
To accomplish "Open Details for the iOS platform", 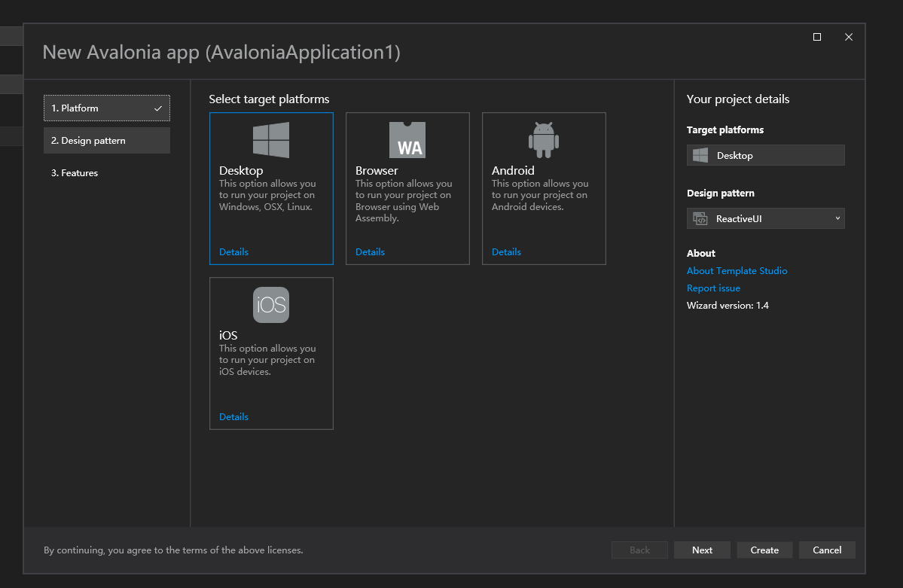I will (233, 417).
